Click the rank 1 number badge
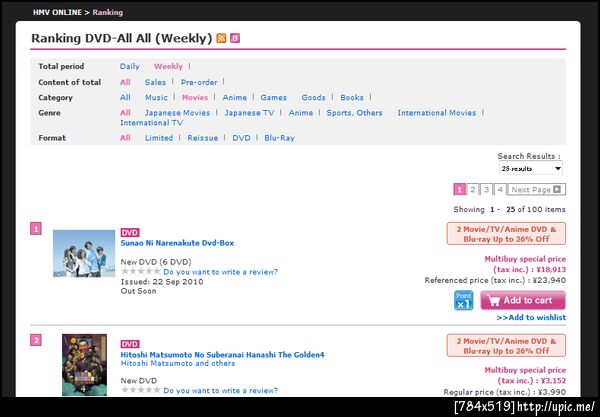The width and height of the screenshot is (600, 417). (36, 229)
